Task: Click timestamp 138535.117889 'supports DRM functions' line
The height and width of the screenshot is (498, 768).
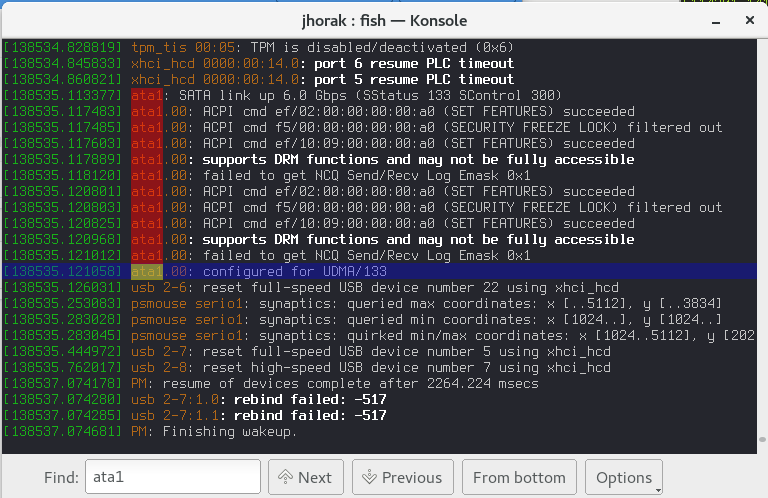Action: [319, 160]
